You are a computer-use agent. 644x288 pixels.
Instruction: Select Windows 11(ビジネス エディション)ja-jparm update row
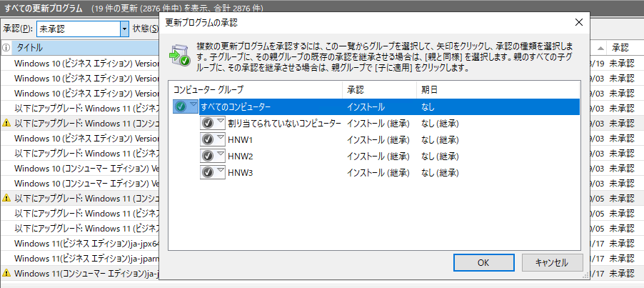[80, 259]
